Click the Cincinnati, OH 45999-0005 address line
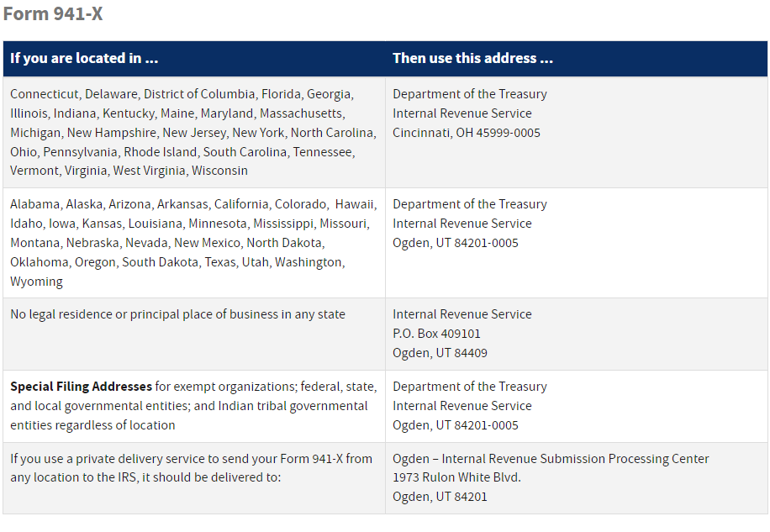The width and height of the screenshot is (770, 532). [466, 133]
